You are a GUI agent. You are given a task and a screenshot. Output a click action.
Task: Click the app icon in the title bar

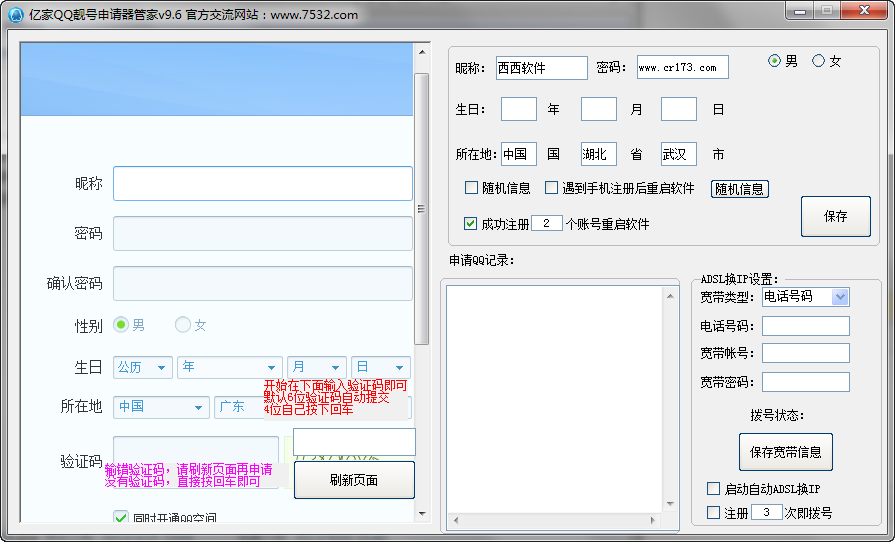coord(16,15)
